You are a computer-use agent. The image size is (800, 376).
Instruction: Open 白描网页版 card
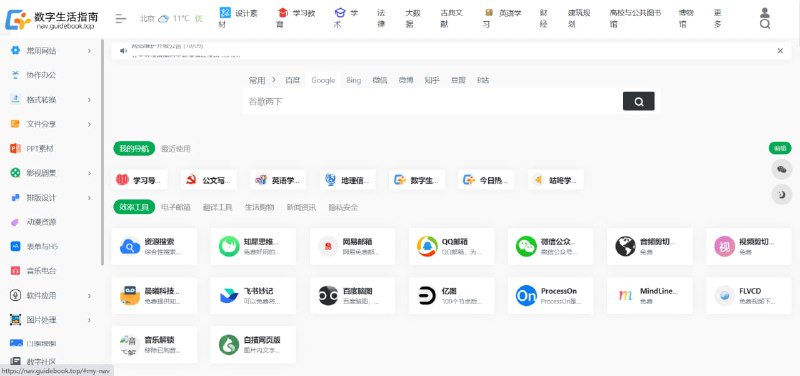[x=253, y=344]
